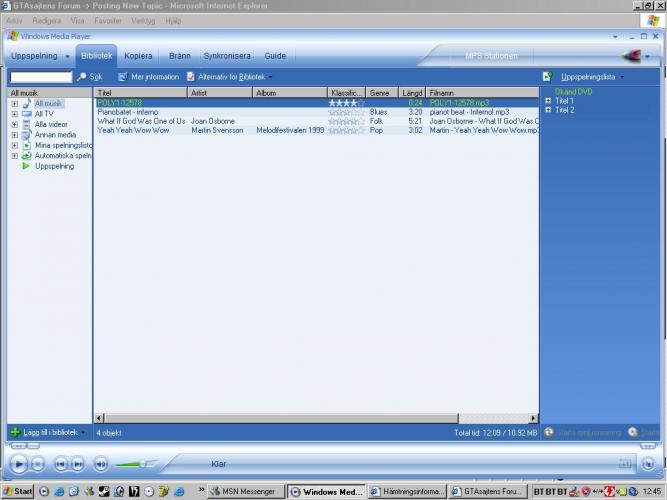Open the Uppspelningslista dropdown
The image size is (667, 500).
click(592, 77)
